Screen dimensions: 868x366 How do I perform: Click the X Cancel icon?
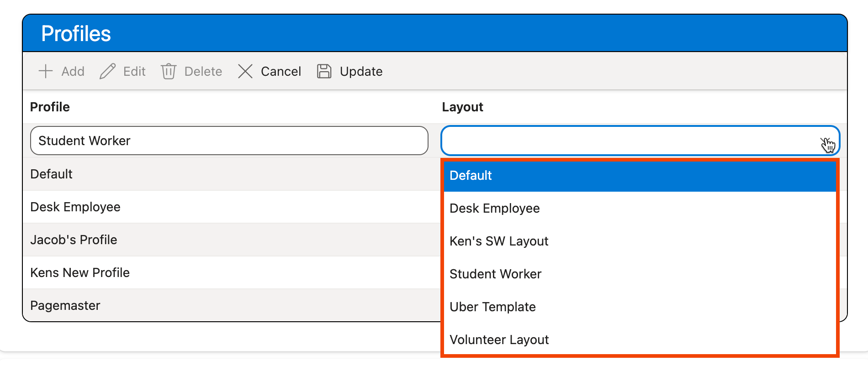tap(245, 71)
